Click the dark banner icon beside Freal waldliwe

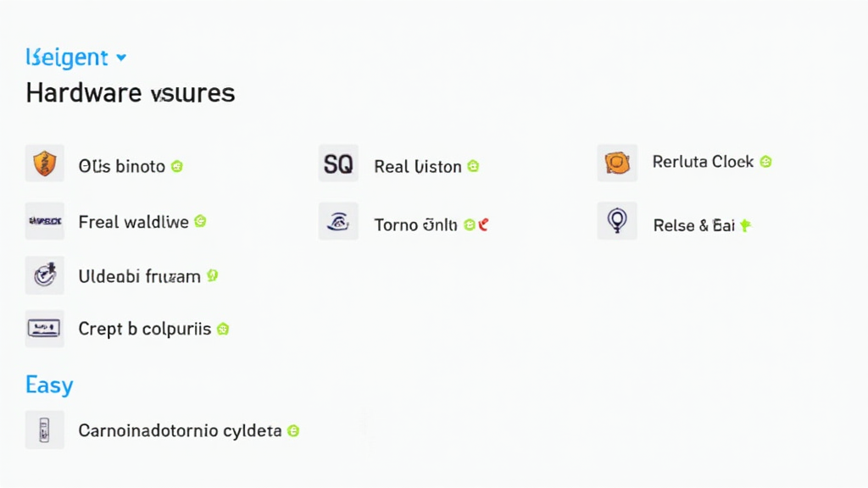[x=45, y=221]
